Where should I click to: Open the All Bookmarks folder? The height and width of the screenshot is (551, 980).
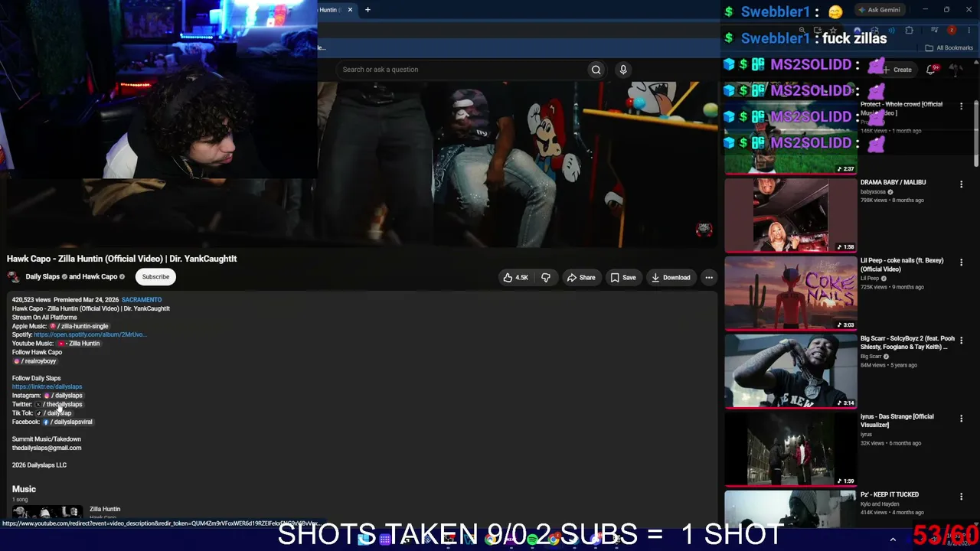949,48
